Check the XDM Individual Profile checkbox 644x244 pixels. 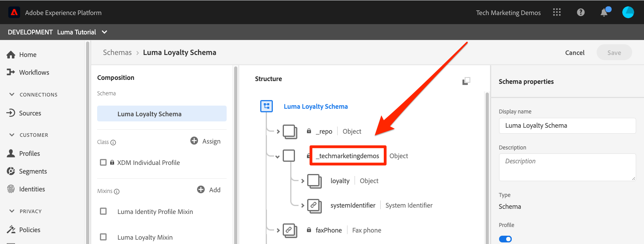tap(103, 163)
